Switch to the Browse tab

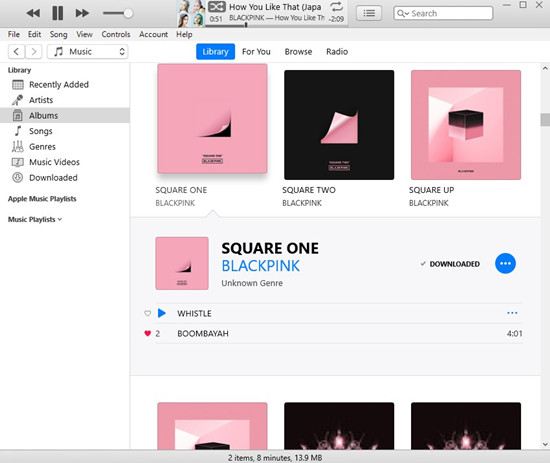pos(298,52)
